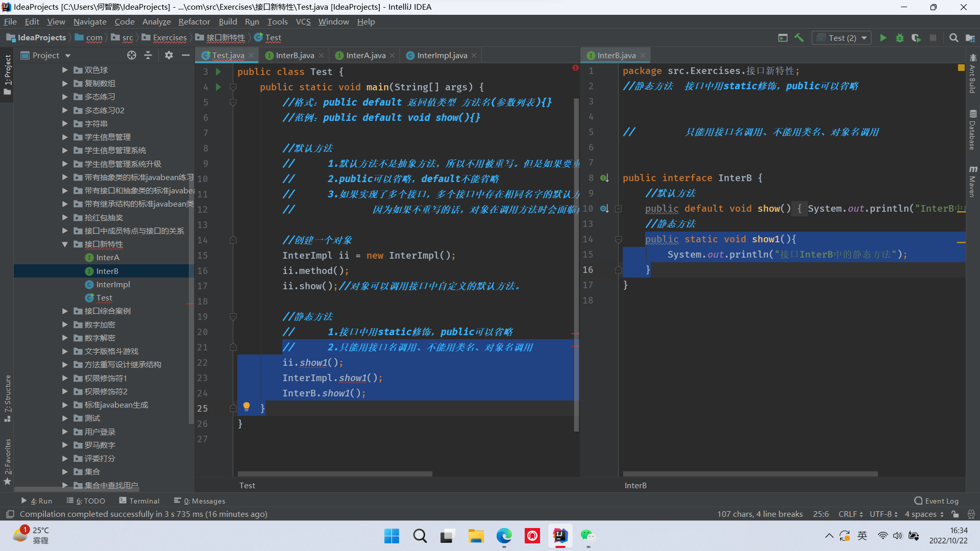Toggle the Project tool window sidebar button
The width and height of the screenshot is (980, 551).
click(7, 74)
